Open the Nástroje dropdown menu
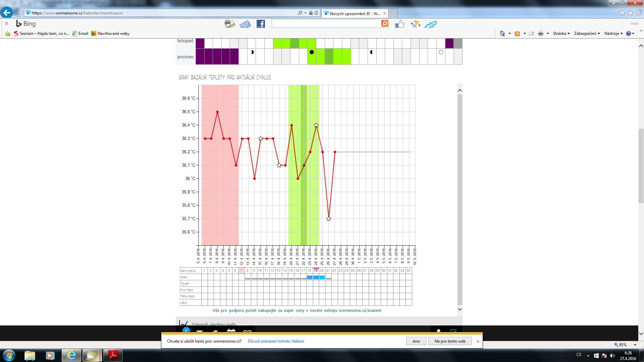 [613, 34]
